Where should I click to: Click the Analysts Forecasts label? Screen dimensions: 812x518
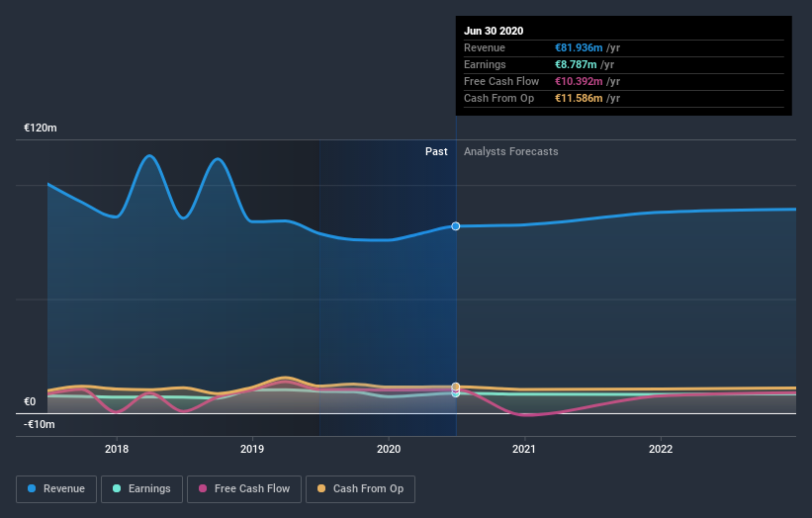(x=511, y=151)
